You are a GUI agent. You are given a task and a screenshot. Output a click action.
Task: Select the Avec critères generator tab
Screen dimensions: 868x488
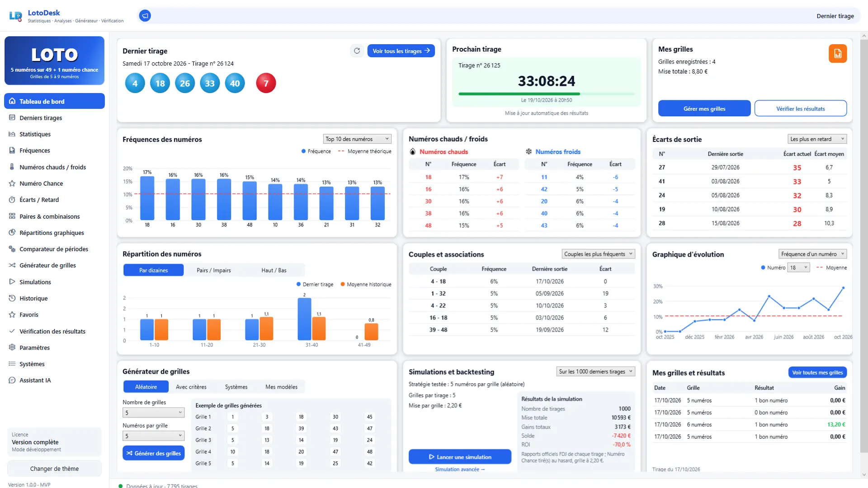click(191, 387)
